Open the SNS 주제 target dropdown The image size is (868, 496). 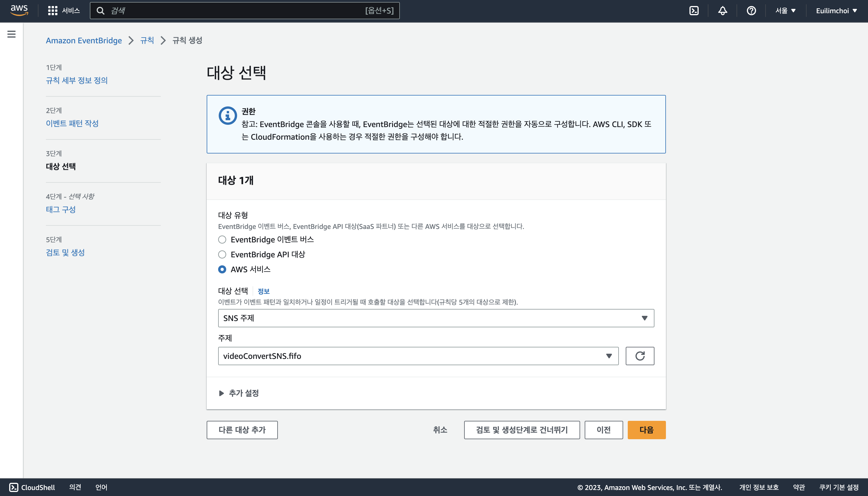click(436, 318)
